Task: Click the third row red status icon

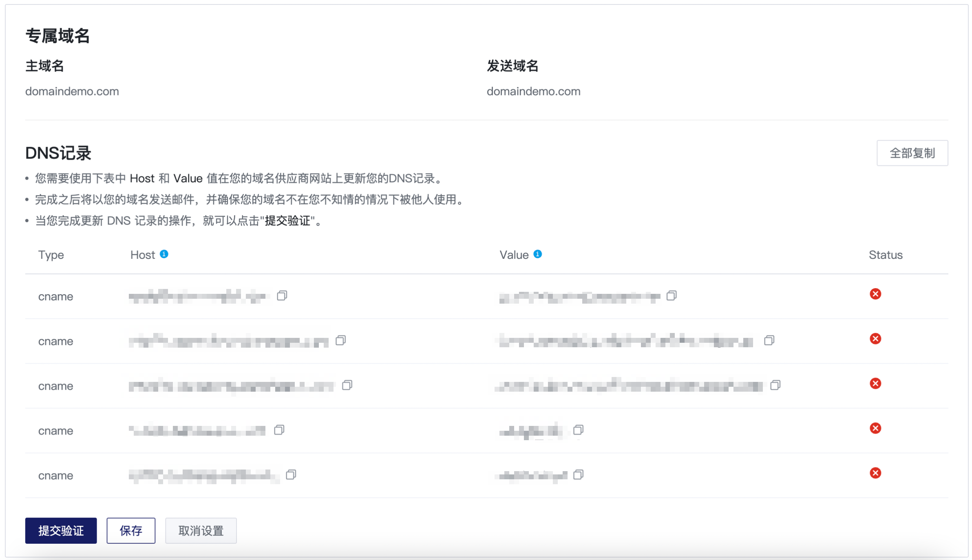Action: click(x=875, y=384)
